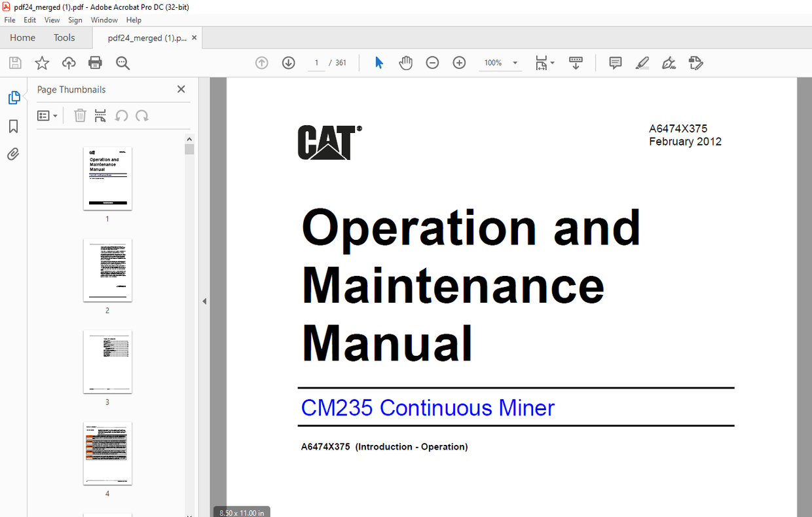The width and height of the screenshot is (812, 517).
Task: Open the Edit menu
Action: point(29,20)
